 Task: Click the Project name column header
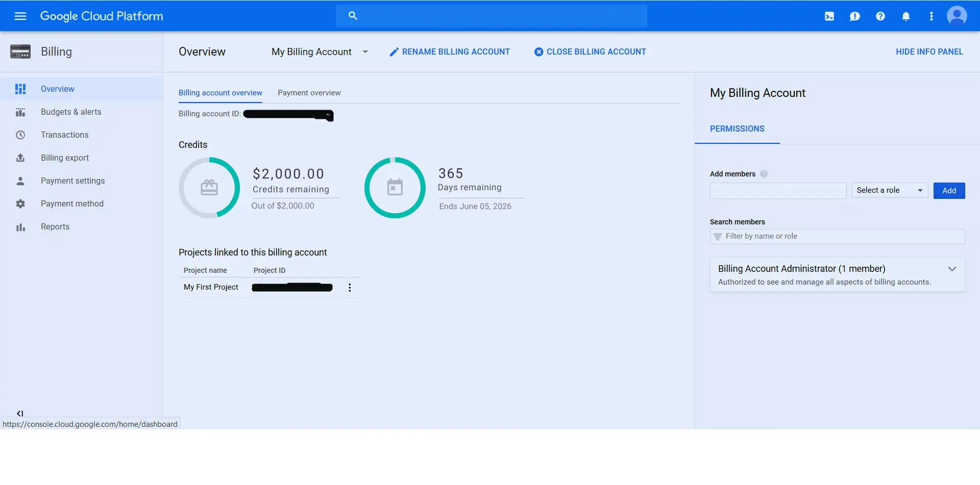[205, 270]
